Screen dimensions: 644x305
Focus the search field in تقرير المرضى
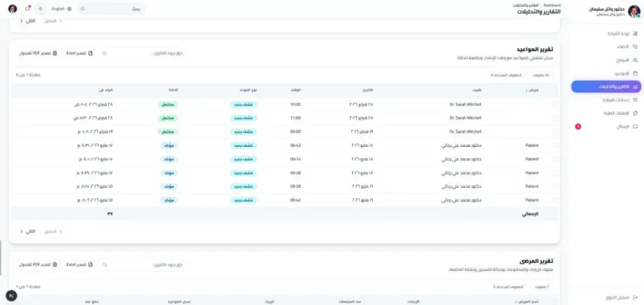(x=142, y=264)
